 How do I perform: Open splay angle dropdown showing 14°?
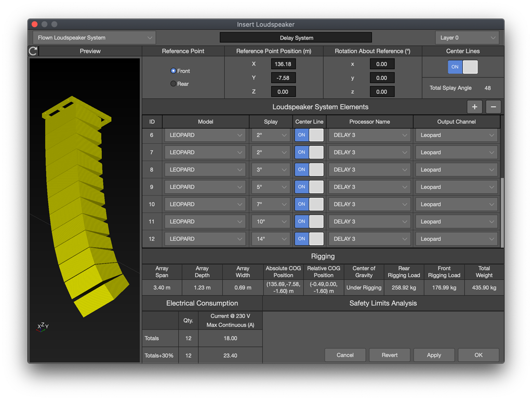coord(271,239)
